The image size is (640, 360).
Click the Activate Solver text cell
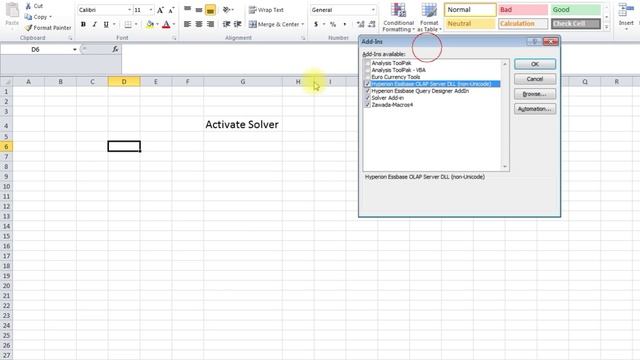pyautogui.click(x=242, y=124)
